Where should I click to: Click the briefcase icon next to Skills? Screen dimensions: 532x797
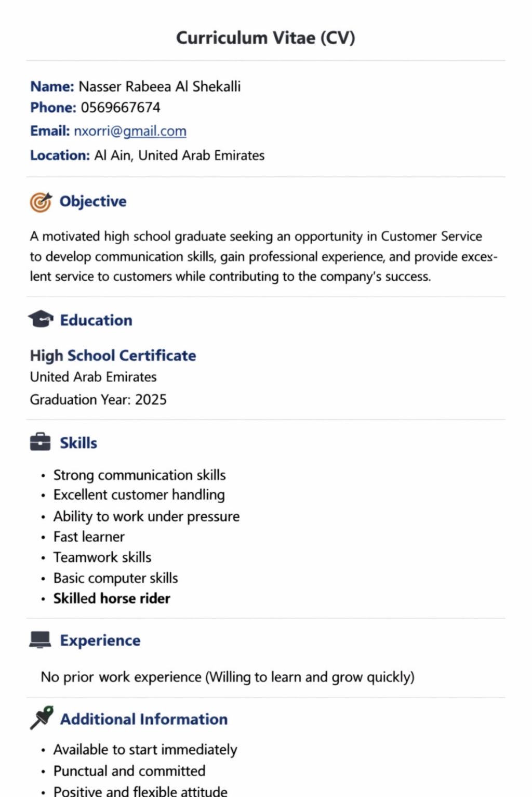click(41, 442)
